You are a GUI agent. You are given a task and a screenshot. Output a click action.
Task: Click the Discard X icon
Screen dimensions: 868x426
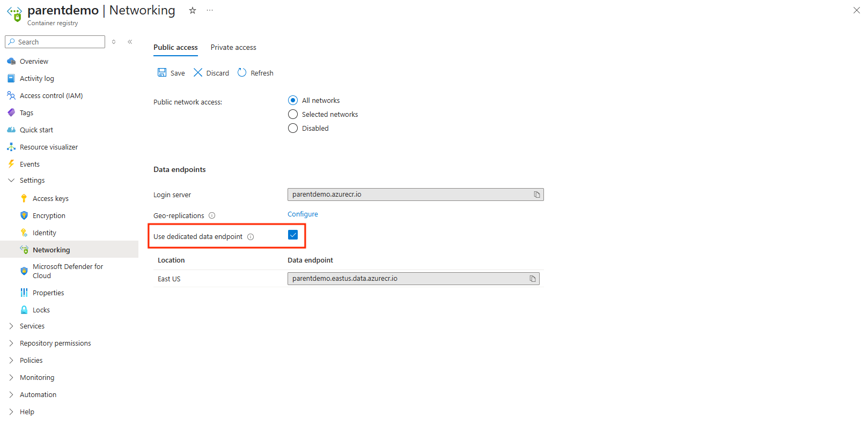pos(198,73)
